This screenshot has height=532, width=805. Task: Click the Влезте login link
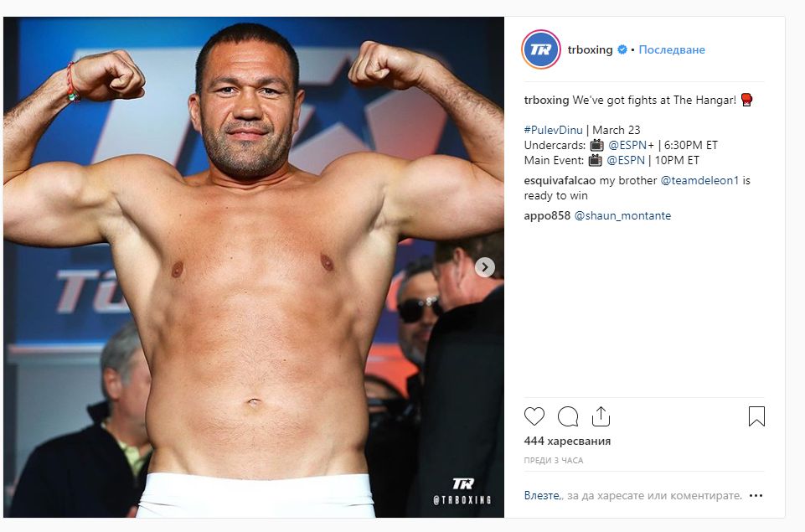pos(542,496)
